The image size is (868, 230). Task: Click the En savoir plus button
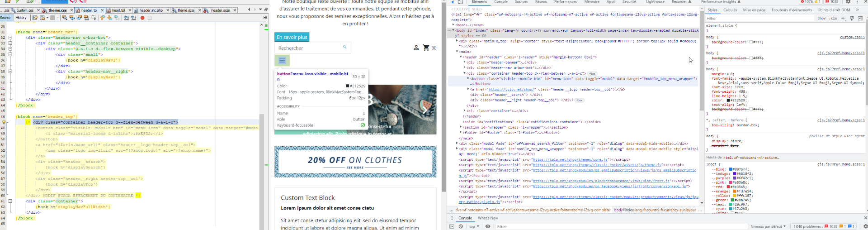[x=292, y=37]
